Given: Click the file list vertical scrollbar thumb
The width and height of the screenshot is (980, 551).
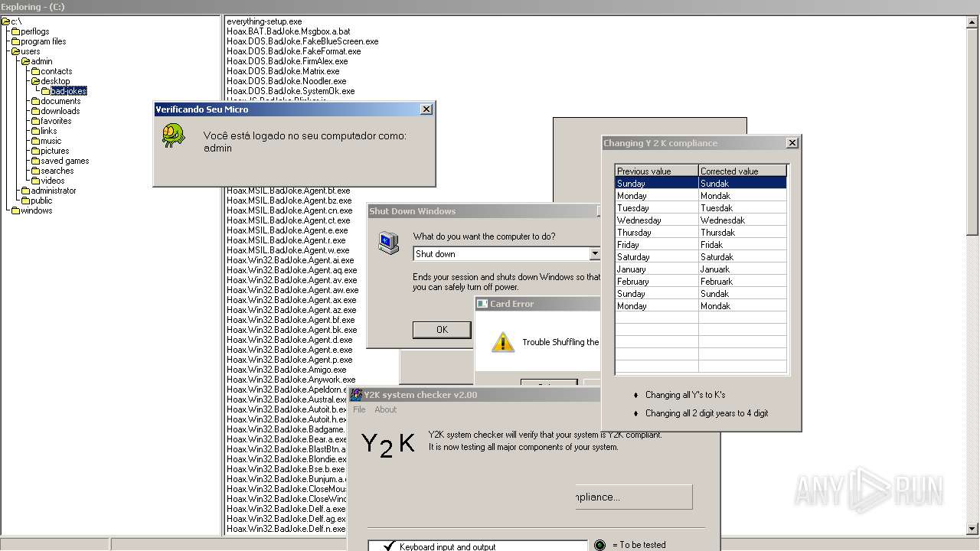Looking at the screenshot, I should click(x=972, y=130).
